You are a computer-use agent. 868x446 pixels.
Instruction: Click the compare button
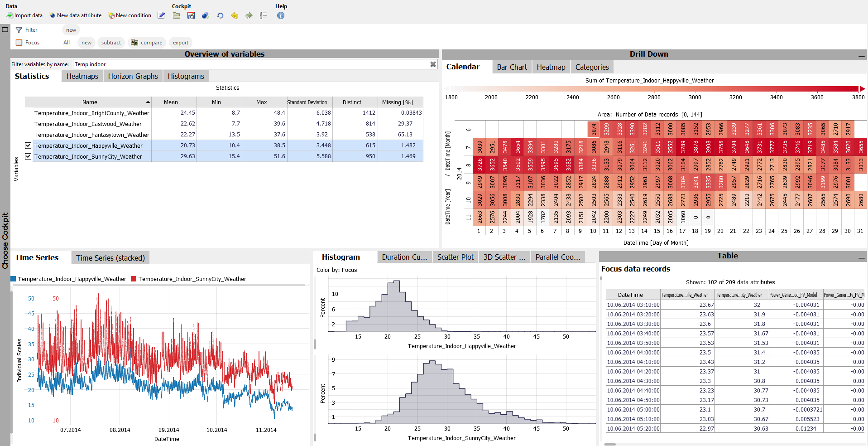[x=147, y=43]
